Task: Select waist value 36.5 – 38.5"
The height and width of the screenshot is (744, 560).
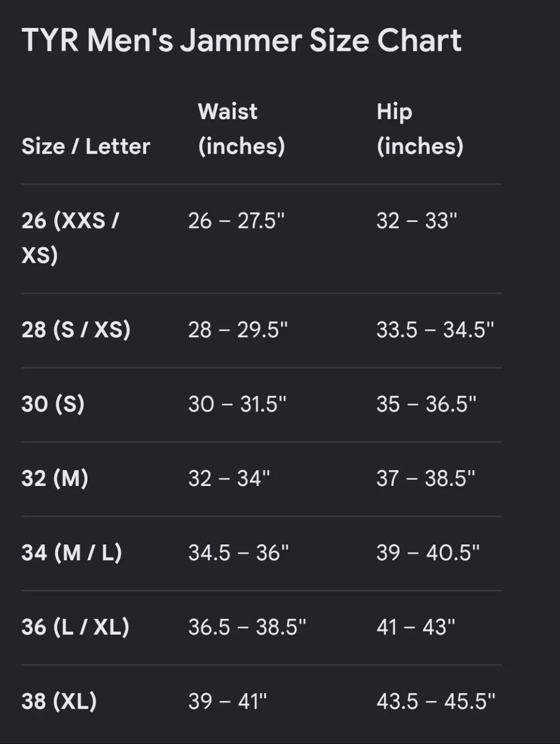Action: (247, 627)
